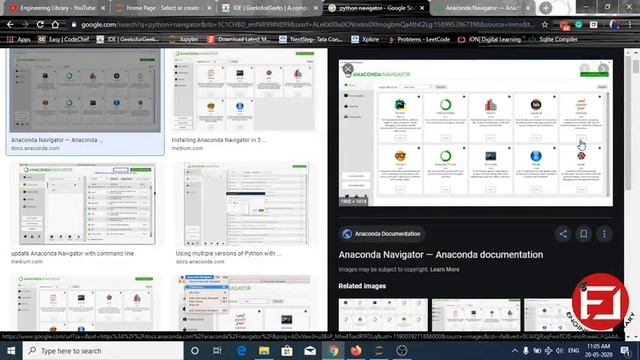640x360 pixels.
Task: Open the network icon in system tray
Action: point(548,351)
